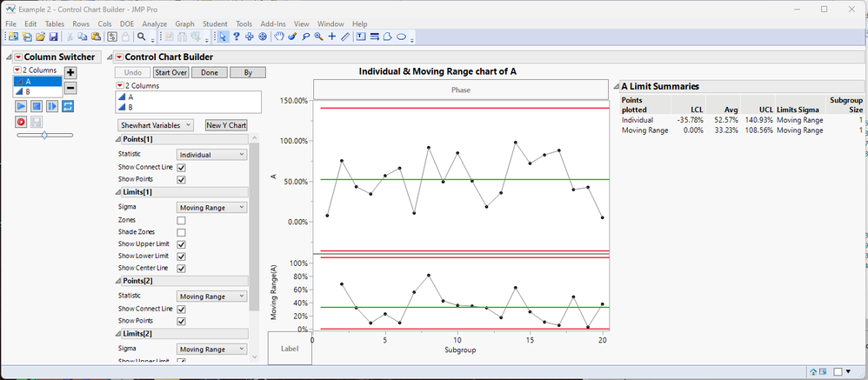Select the Crosshairs tool
The width and height of the screenshot is (868, 380).
tap(331, 37)
